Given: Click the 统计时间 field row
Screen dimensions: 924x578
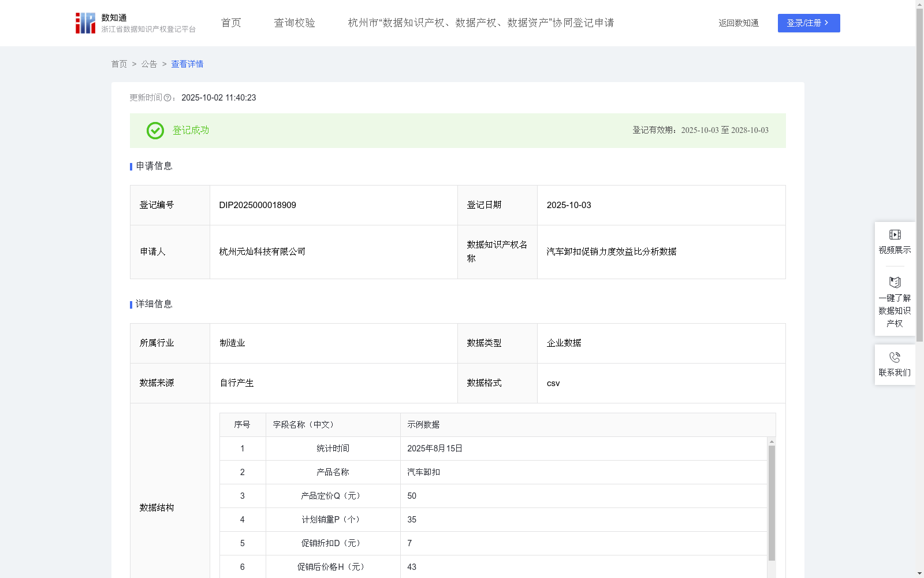Looking at the screenshot, I should coord(493,449).
